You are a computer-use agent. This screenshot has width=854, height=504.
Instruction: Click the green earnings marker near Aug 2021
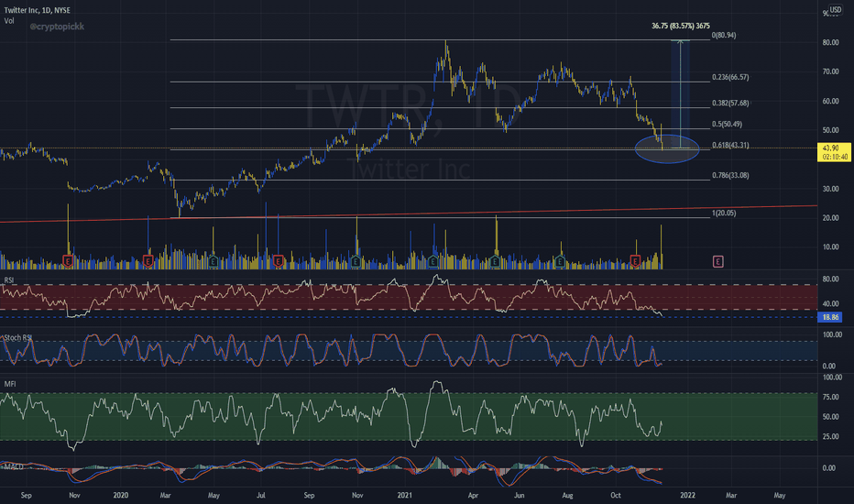[560, 261]
